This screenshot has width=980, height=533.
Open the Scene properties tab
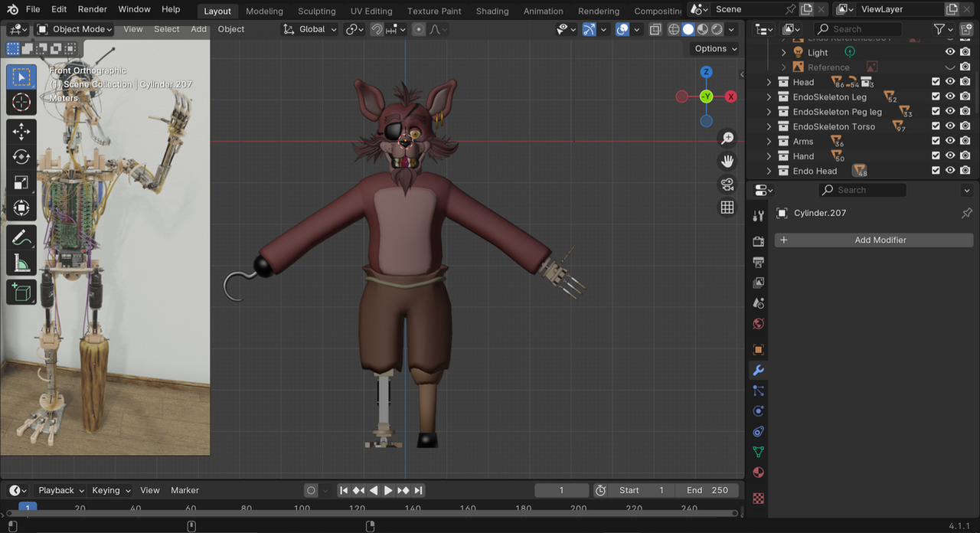758,303
